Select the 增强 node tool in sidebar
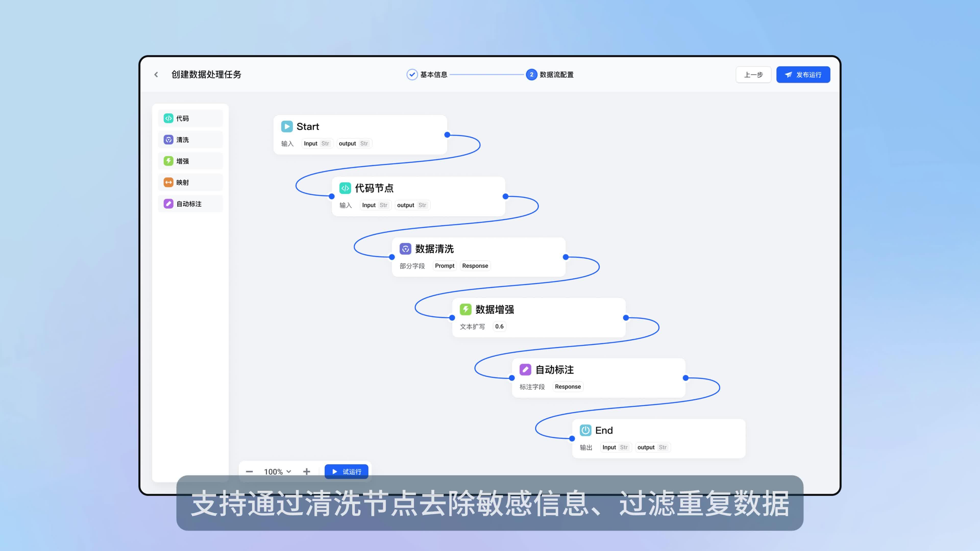The width and height of the screenshot is (980, 551). 190,161
